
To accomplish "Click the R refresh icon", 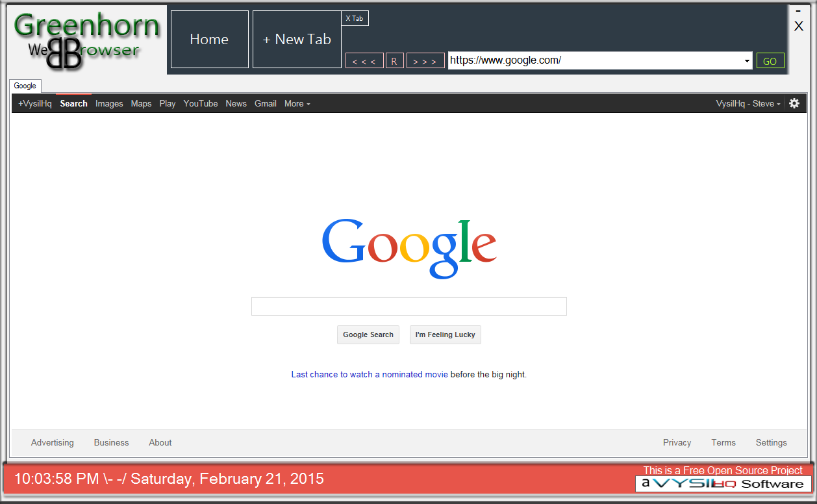I will coord(394,60).
